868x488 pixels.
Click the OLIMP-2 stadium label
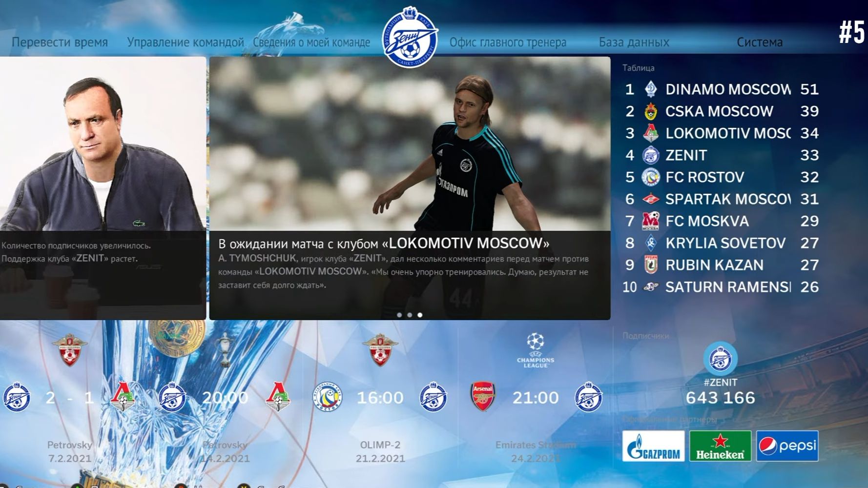click(x=380, y=445)
